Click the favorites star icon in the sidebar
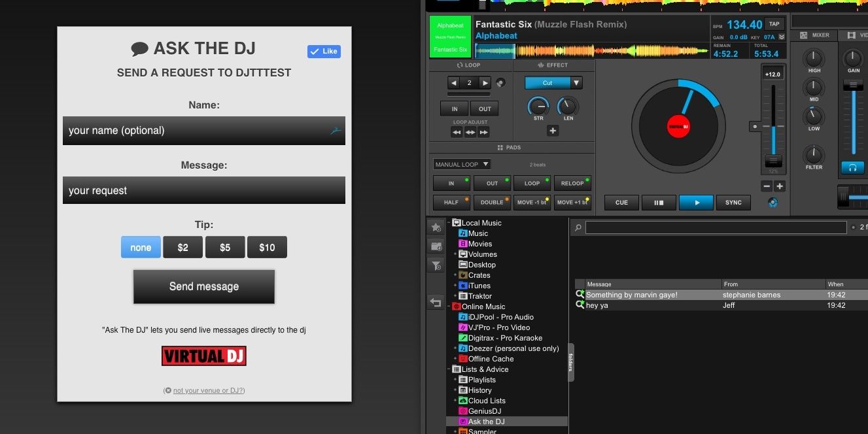The image size is (868, 434). point(435,227)
